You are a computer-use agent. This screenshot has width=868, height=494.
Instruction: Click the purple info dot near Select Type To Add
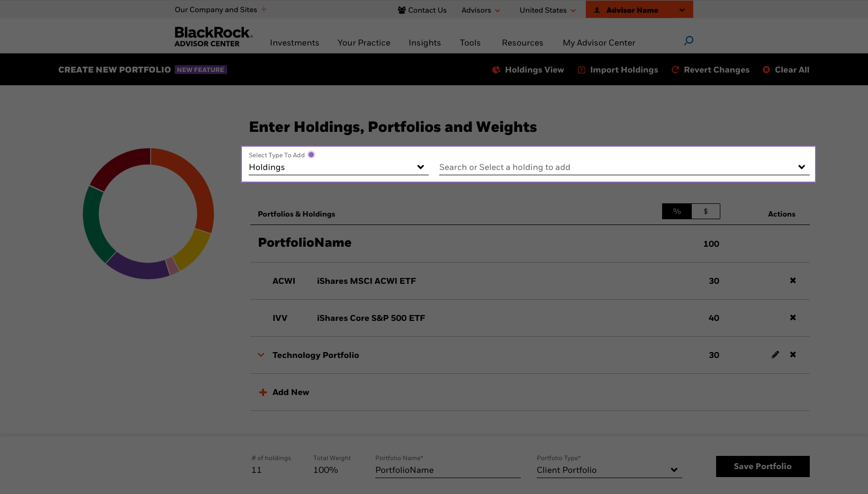pyautogui.click(x=311, y=155)
